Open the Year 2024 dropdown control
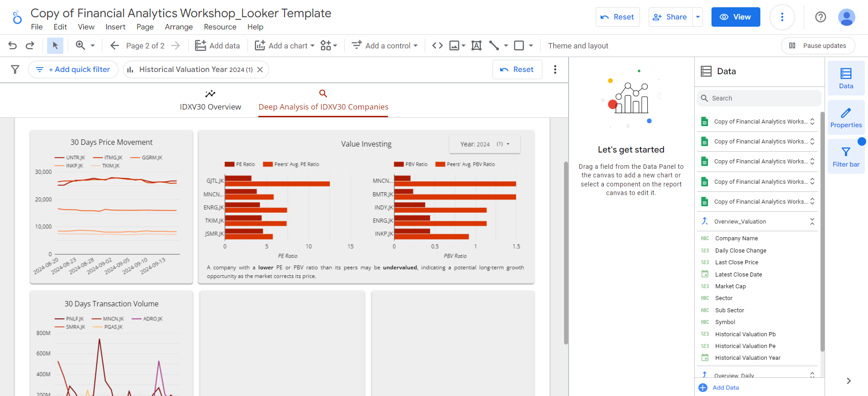This screenshot has width=868, height=396. pyautogui.click(x=484, y=144)
